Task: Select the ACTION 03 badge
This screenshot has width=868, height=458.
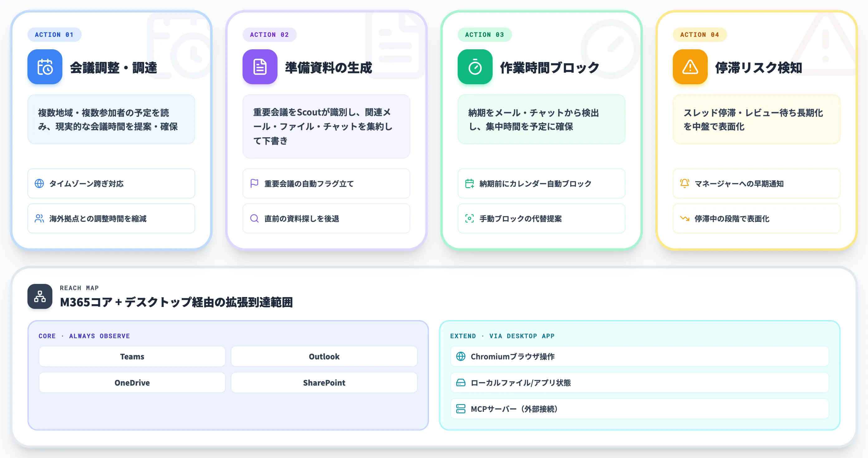Action: [485, 35]
